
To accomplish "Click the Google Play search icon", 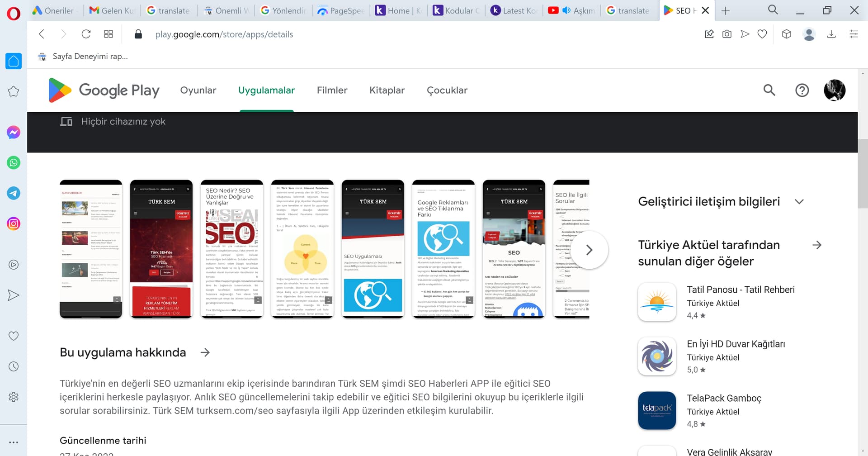I will tap(769, 90).
